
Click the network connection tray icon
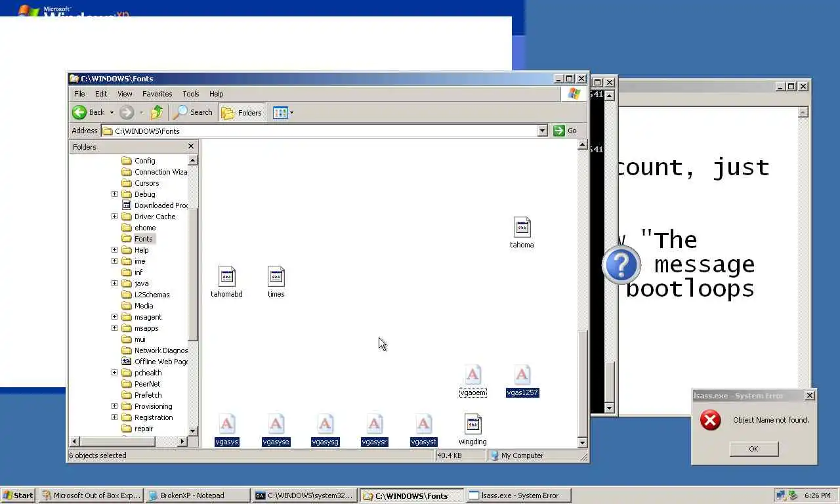tap(781, 495)
